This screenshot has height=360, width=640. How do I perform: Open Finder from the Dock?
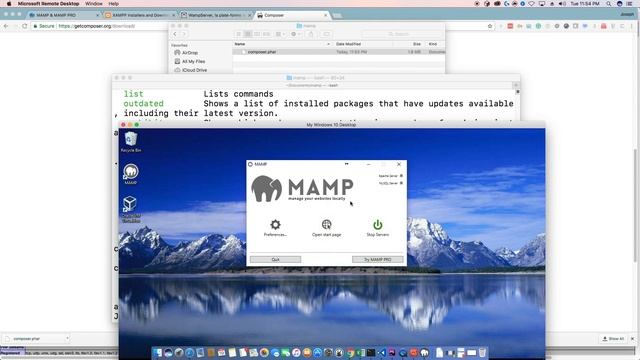[x=158, y=353]
